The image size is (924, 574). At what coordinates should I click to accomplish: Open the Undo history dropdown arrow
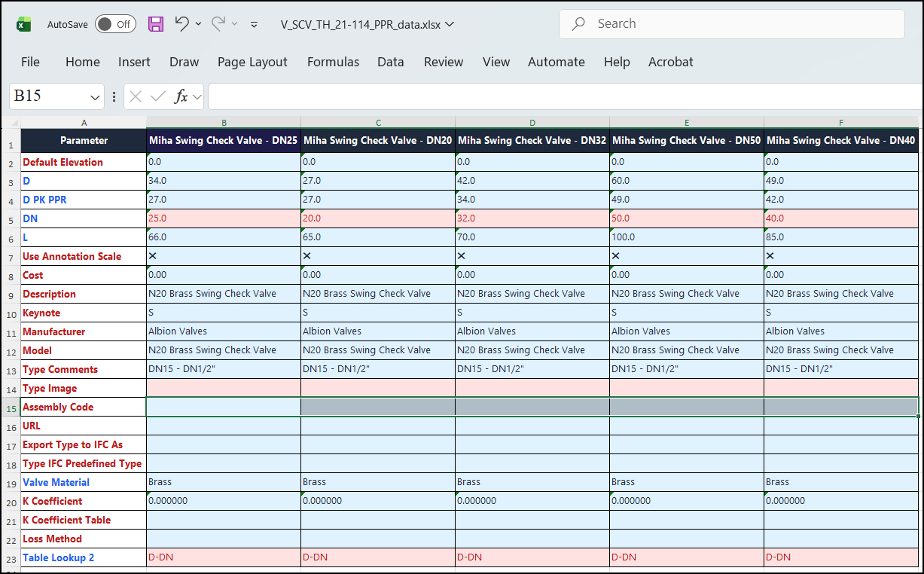pyautogui.click(x=198, y=24)
